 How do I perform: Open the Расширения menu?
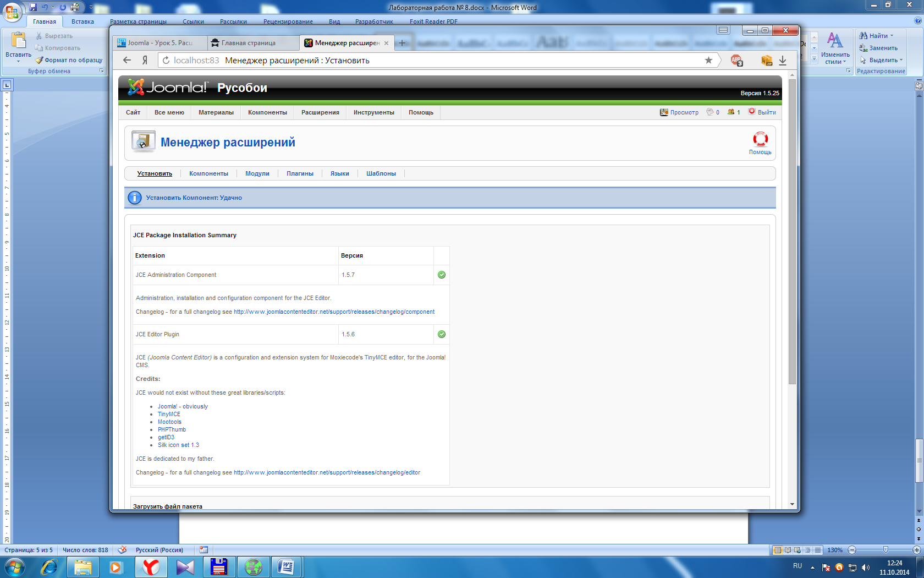(x=320, y=112)
